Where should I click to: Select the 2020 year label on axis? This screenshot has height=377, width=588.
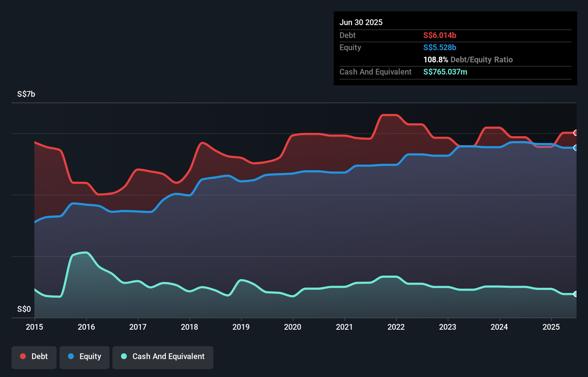[293, 327]
